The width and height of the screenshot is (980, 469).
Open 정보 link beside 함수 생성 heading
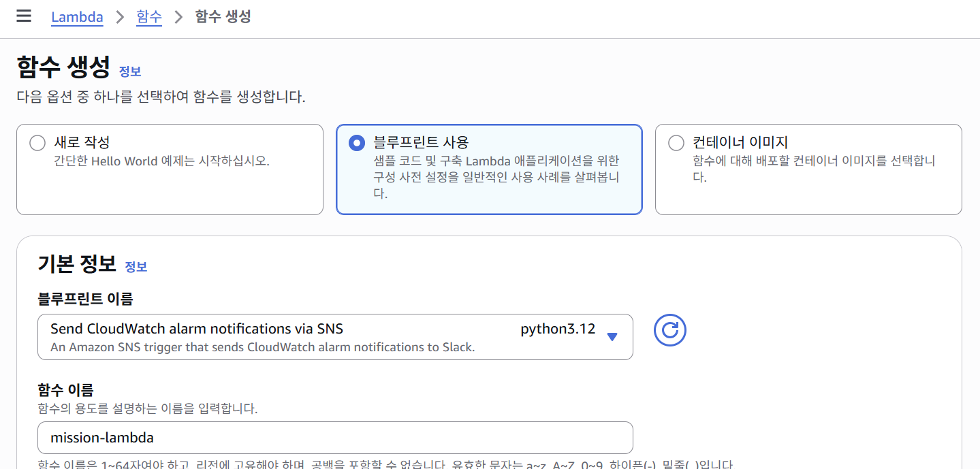pyautogui.click(x=130, y=71)
